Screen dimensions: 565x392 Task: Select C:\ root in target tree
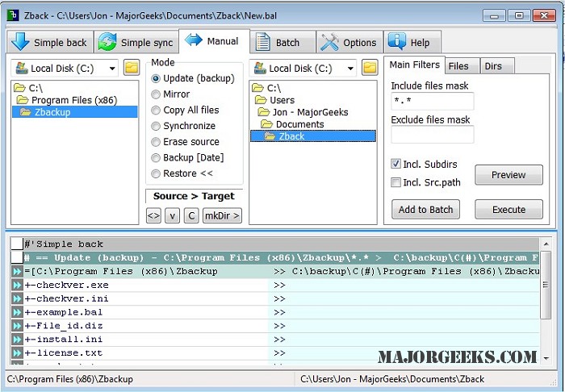point(274,88)
